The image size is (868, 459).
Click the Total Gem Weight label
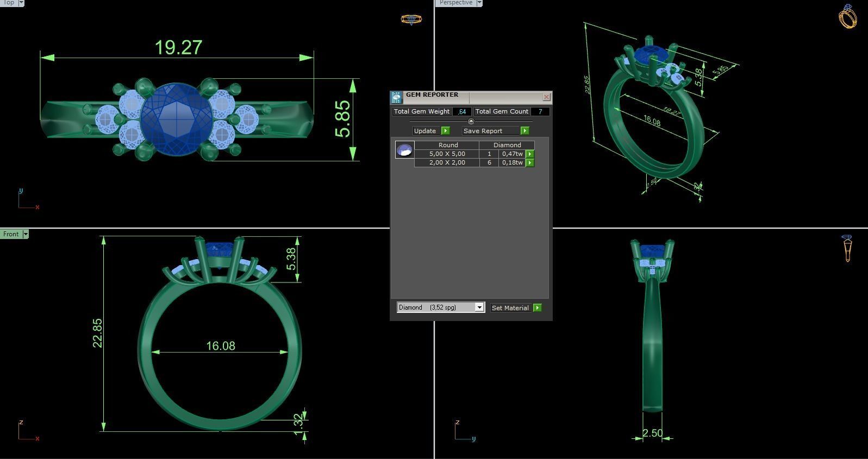pyautogui.click(x=422, y=111)
